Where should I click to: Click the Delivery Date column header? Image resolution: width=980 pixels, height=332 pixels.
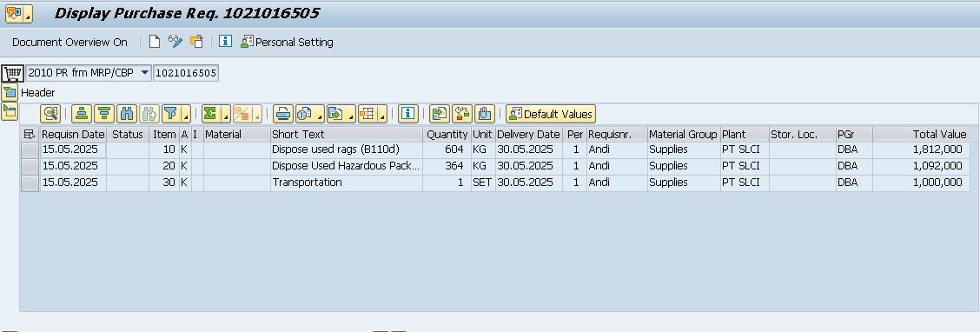[x=529, y=134]
